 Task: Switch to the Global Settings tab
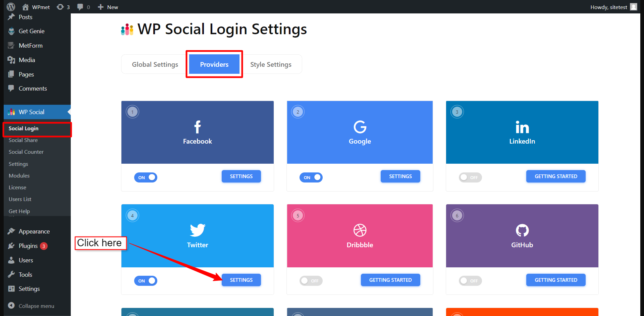[155, 64]
